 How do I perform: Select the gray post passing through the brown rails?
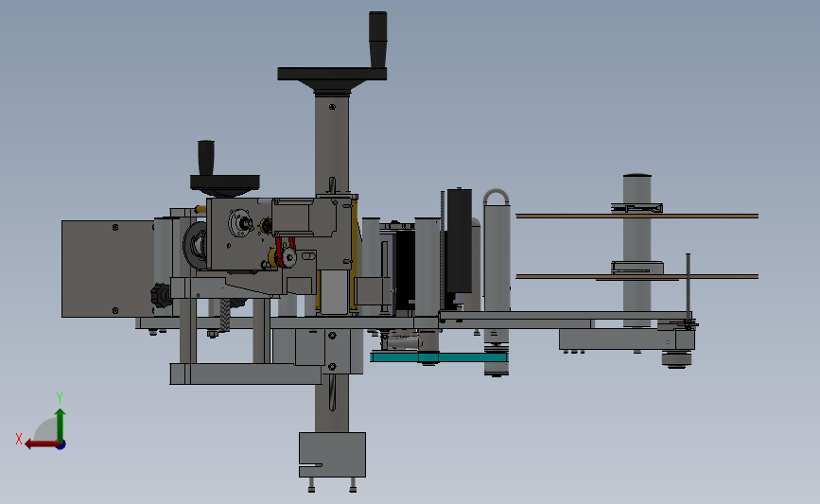pos(637,251)
